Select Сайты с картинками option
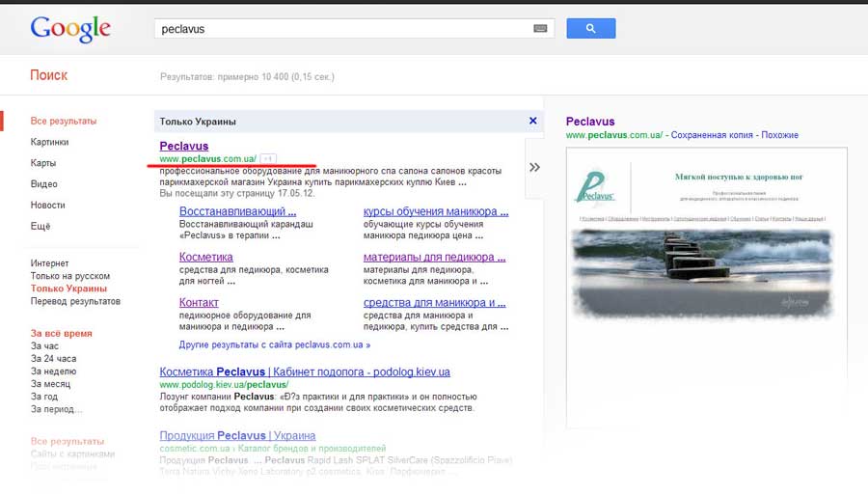868x495 pixels. (x=72, y=454)
